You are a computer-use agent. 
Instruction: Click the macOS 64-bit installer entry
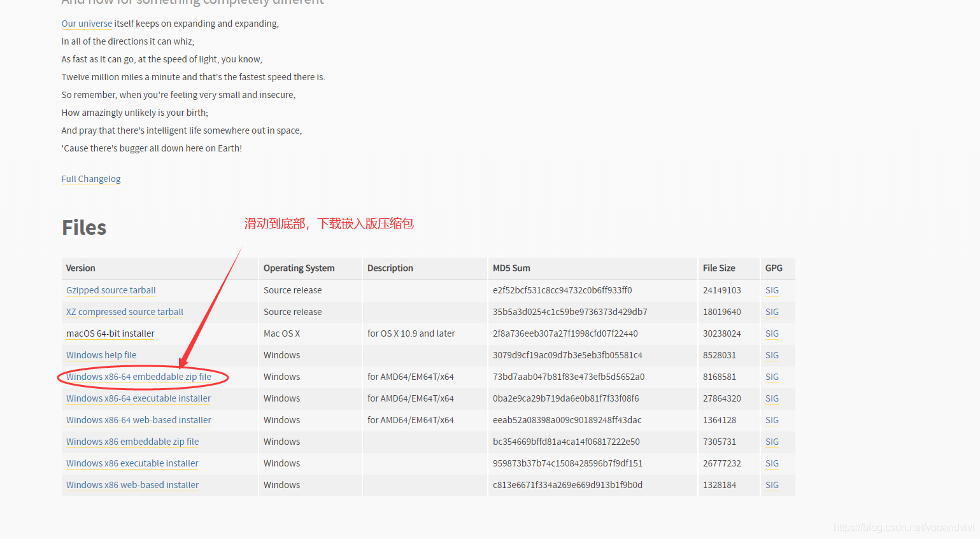(x=110, y=333)
